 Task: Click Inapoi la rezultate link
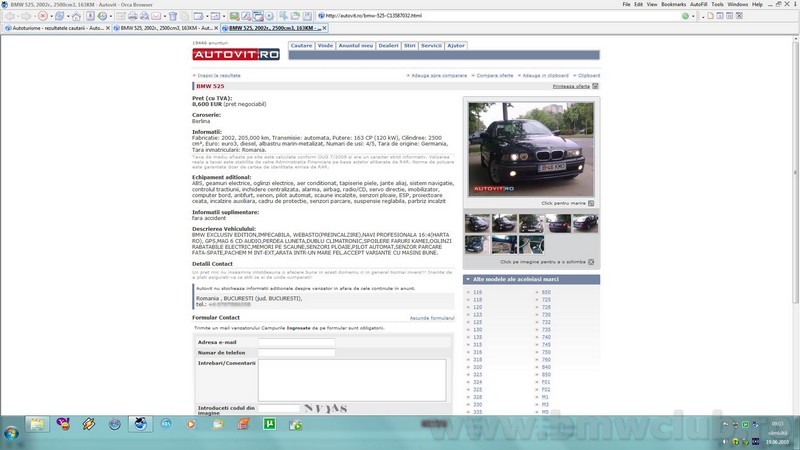pos(219,76)
